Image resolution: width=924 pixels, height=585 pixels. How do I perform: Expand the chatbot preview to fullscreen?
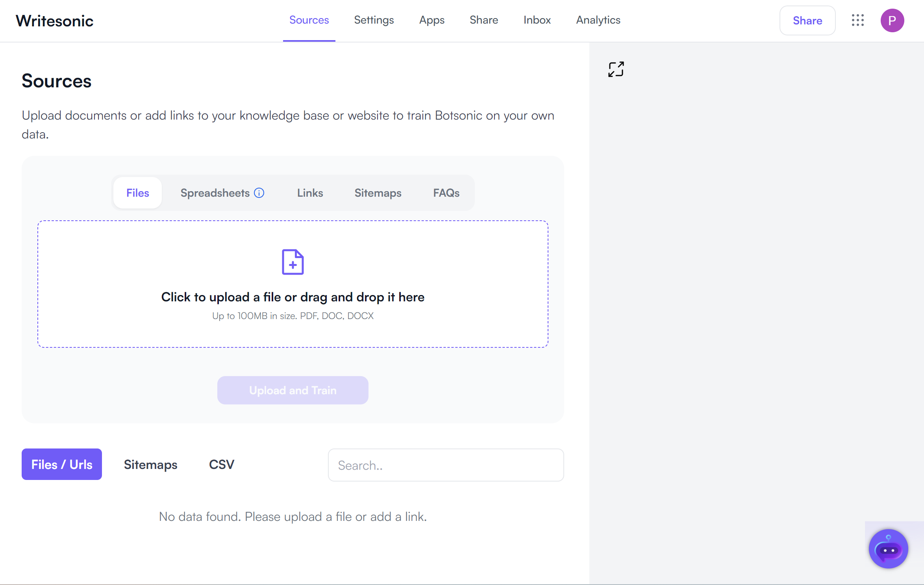pos(616,69)
